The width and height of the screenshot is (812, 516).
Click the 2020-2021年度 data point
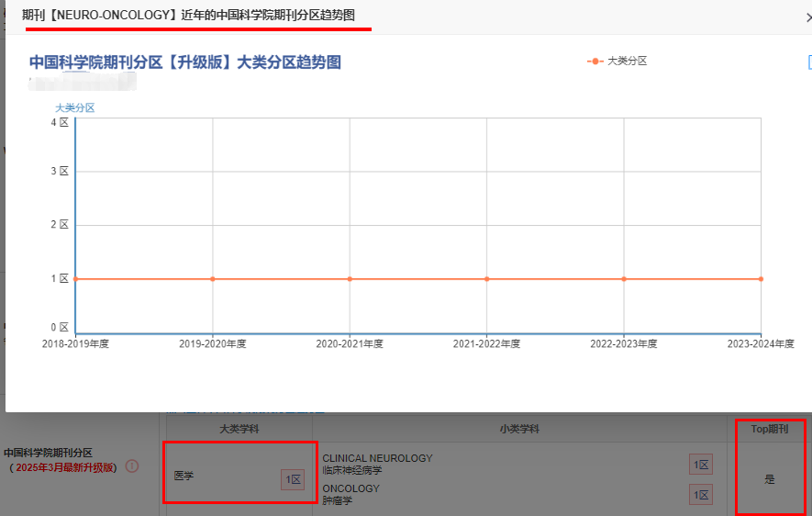pos(350,279)
